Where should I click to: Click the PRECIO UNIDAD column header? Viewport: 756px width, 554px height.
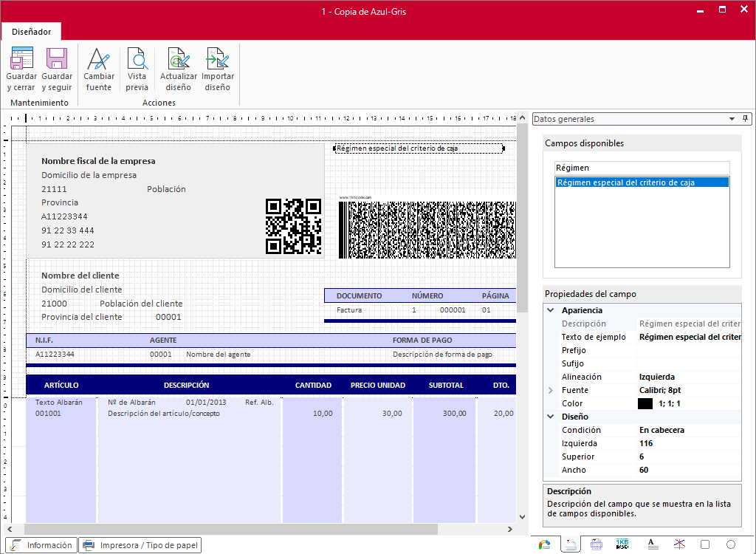point(378,385)
